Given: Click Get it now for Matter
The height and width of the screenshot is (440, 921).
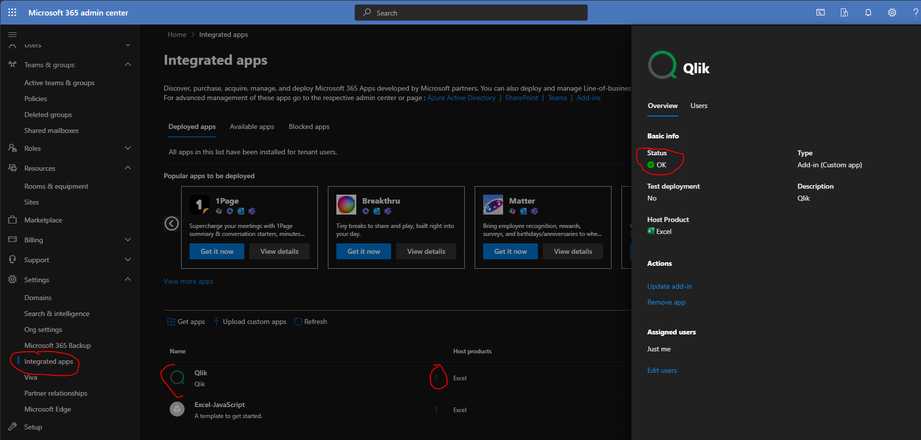Looking at the screenshot, I should [510, 251].
